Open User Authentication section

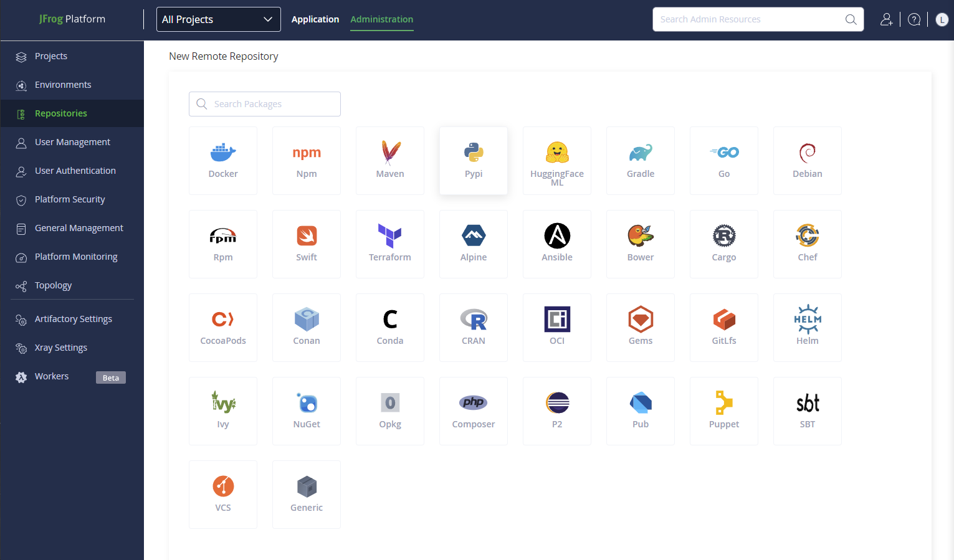click(x=72, y=171)
